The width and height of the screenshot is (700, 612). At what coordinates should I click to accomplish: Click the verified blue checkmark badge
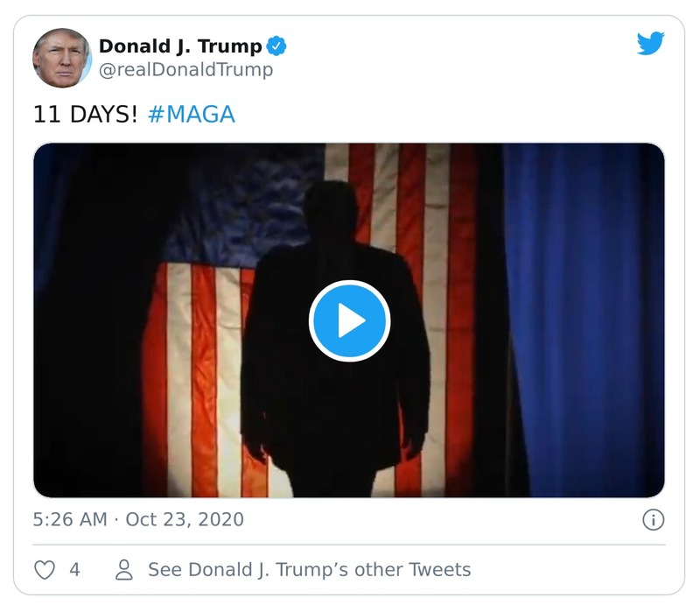[277, 44]
